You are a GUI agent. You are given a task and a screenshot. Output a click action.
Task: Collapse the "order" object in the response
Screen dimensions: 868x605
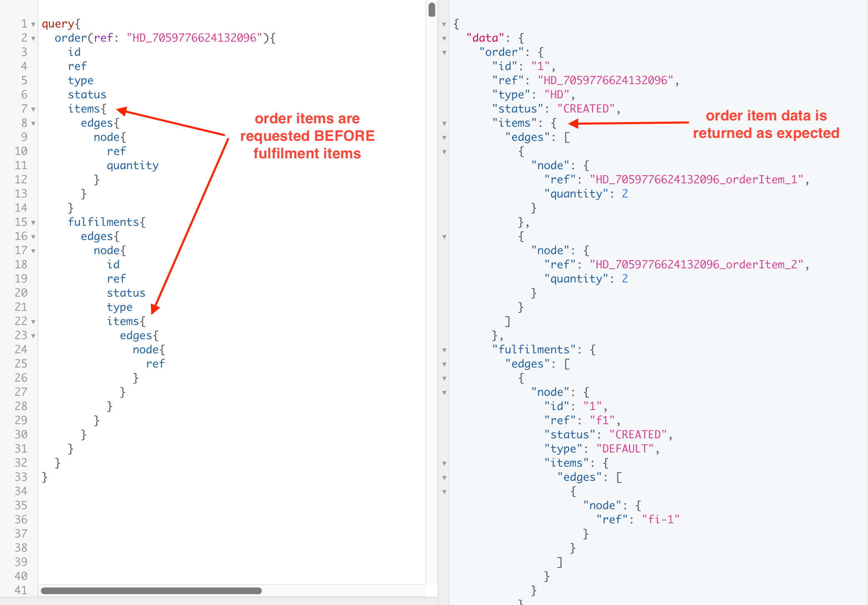tap(444, 52)
